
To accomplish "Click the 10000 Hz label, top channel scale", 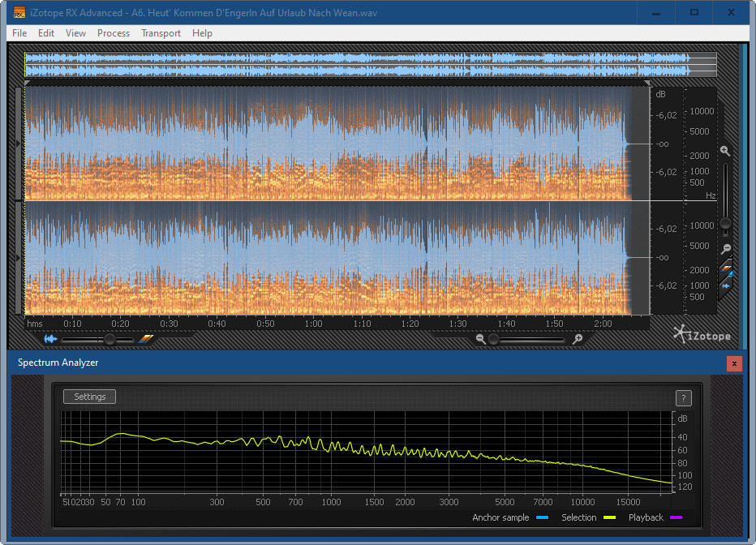I will (702, 111).
